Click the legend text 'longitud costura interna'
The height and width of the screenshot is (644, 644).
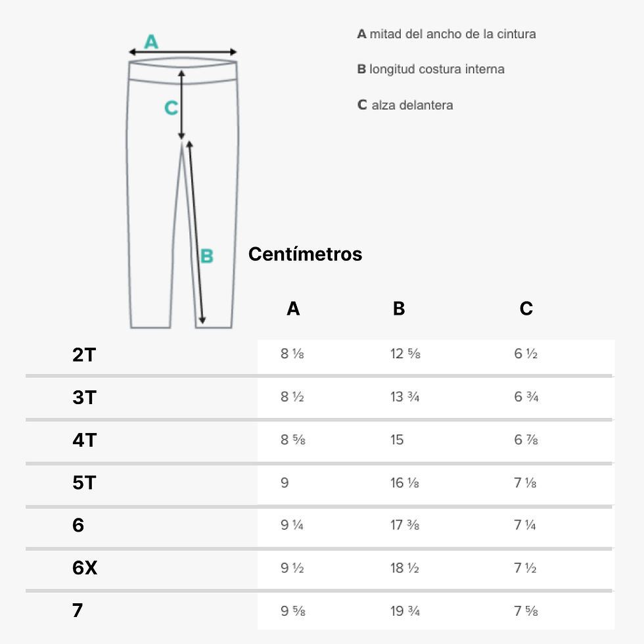(x=437, y=69)
